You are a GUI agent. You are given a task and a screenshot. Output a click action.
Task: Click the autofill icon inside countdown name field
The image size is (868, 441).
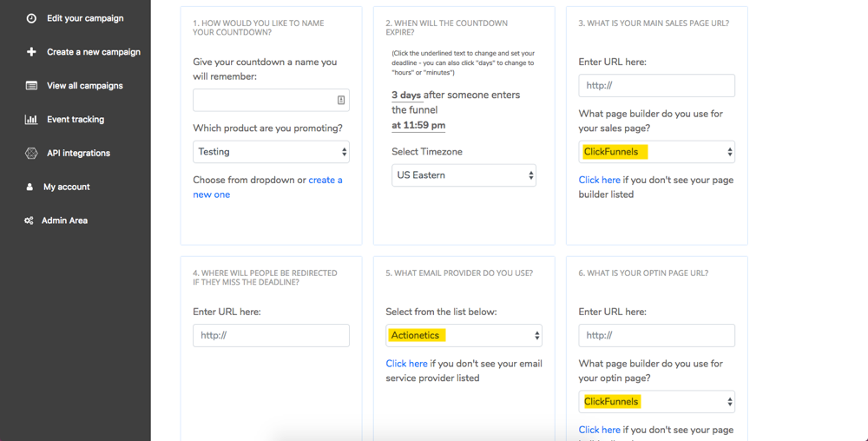(x=341, y=100)
